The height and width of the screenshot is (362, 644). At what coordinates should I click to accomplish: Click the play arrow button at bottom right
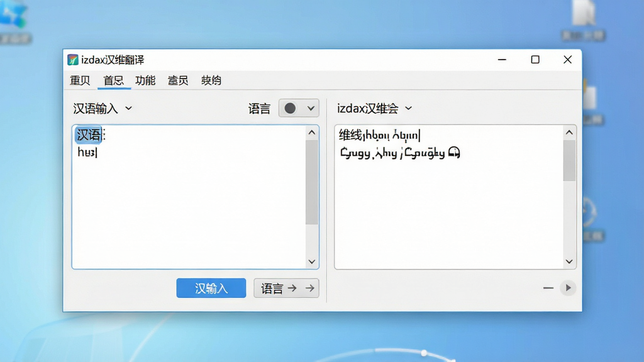coord(568,288)
